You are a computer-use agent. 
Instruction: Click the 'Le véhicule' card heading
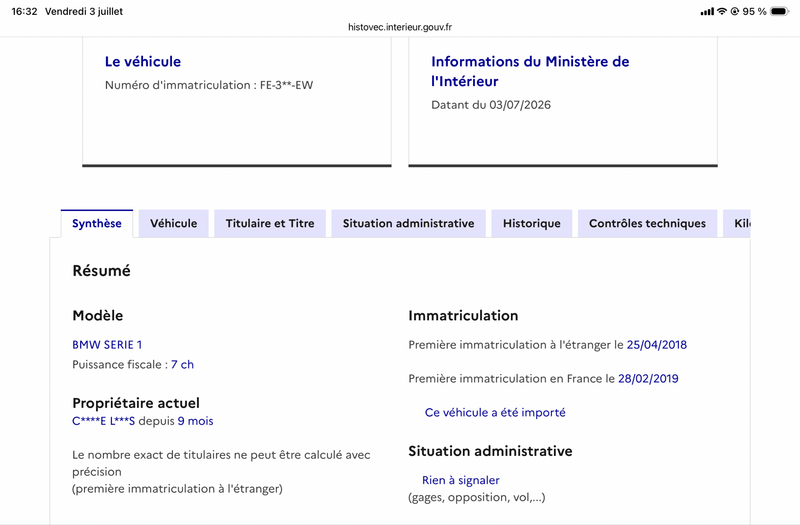tap(143, 62)
